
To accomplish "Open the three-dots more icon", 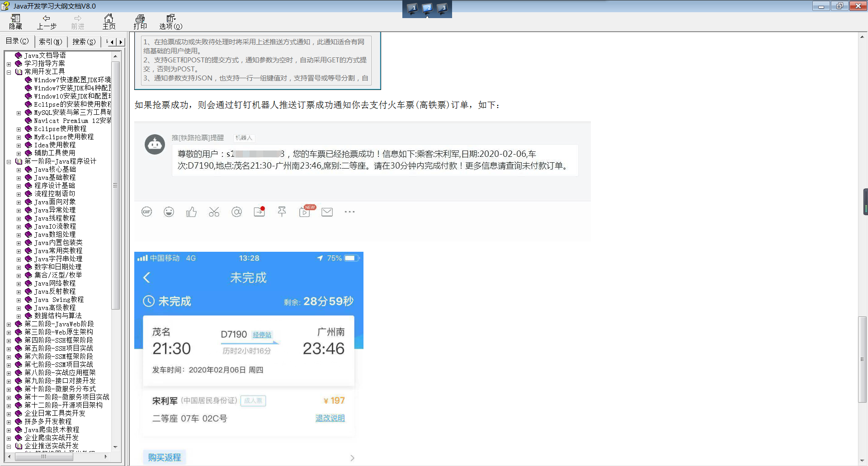I will pos(349,212).
